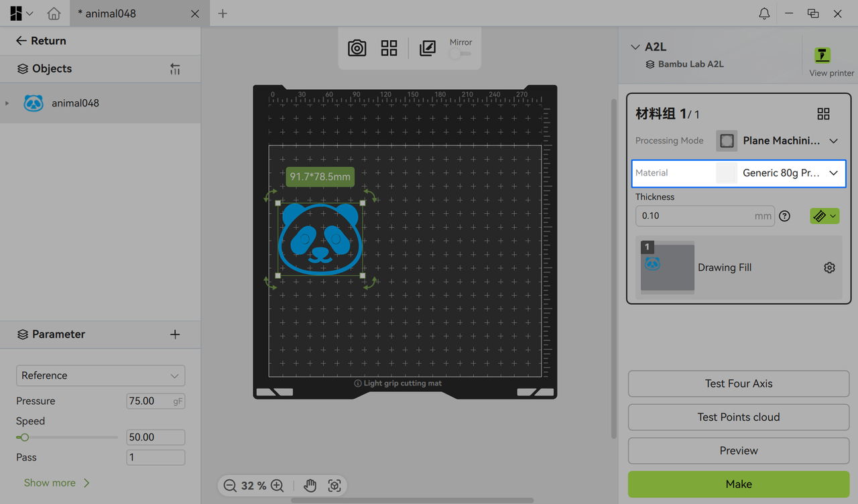Viewport: 858px width, 504px height.
Task: Click the bottom-right rotate handle of panda
Action: tap(370, 282)
